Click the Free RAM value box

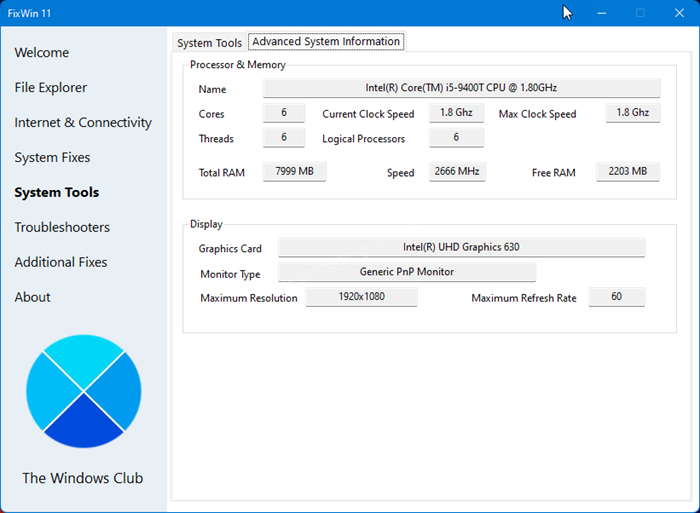click(628, 172)
